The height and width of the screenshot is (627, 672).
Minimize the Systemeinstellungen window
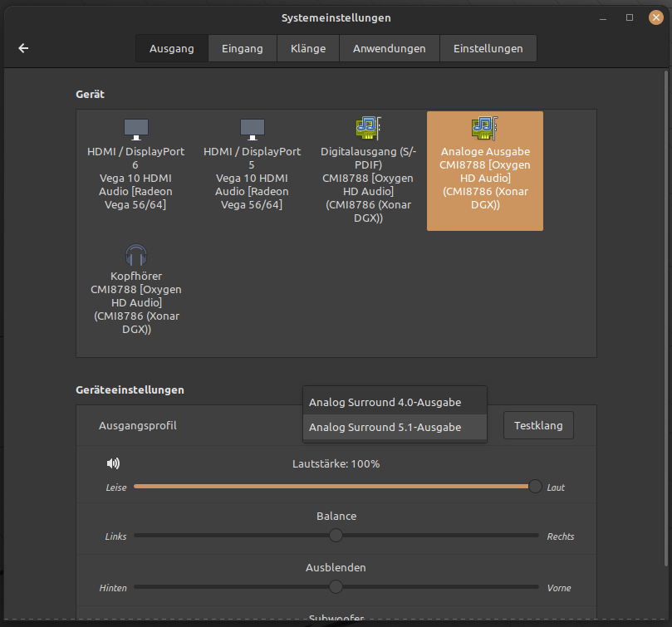[603, 18]
